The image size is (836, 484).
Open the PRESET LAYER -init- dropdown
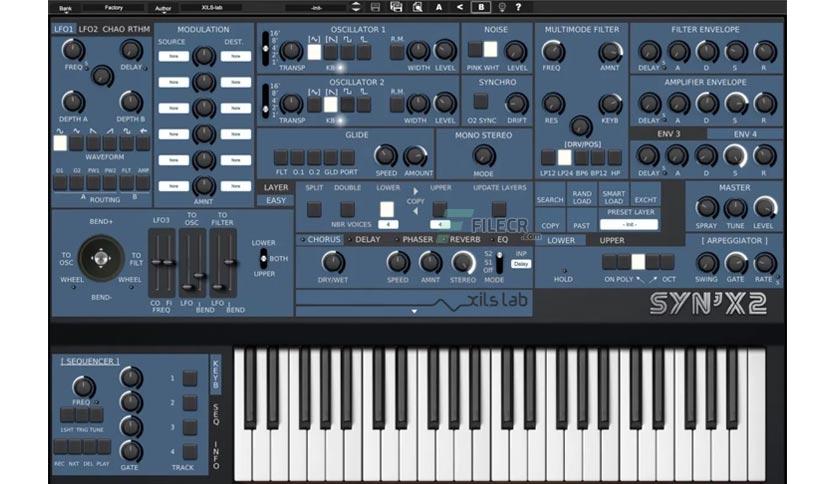click(x=629, y=224)
